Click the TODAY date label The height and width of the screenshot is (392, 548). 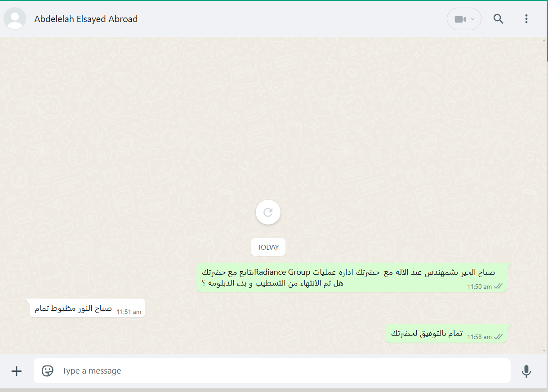click(268, 247)
